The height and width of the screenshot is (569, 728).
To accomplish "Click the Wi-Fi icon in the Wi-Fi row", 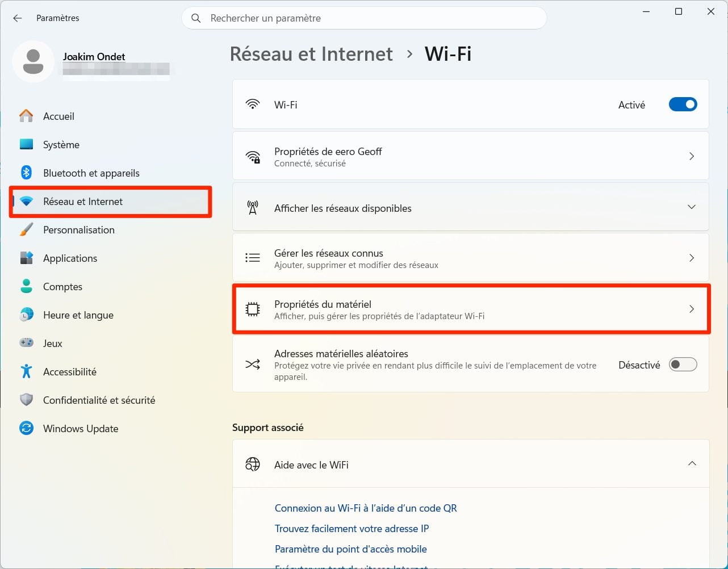I will click(x=253, y=104).
